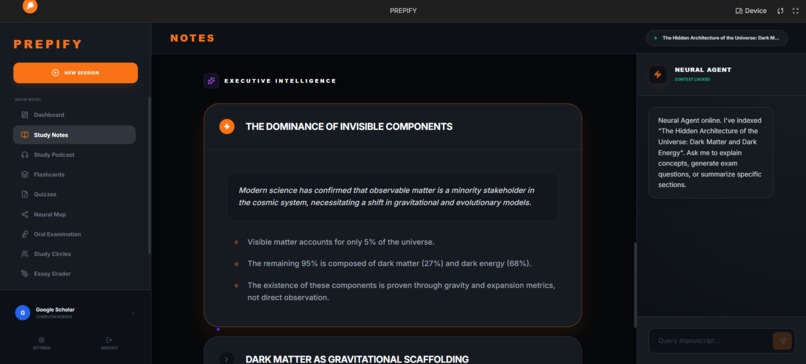
Task: Click the Executive Intelligence sparkle icon
Action: coord(211,81)
